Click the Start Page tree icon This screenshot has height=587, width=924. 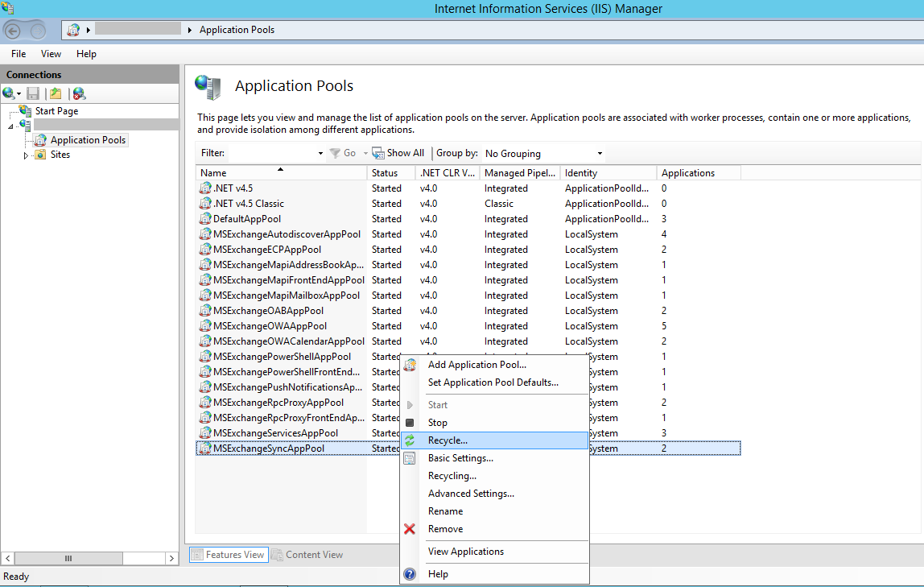(25, 111)
